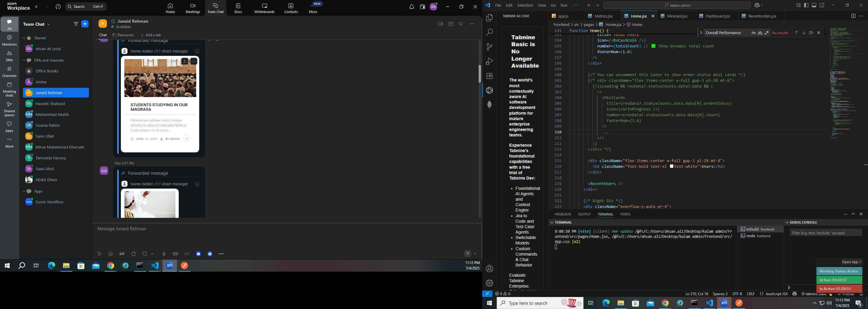This screenshot has width=868, height=309.
Task: Open the GIF picker in message toolbar
Action: pyautogui.click(x=122, y=254)
